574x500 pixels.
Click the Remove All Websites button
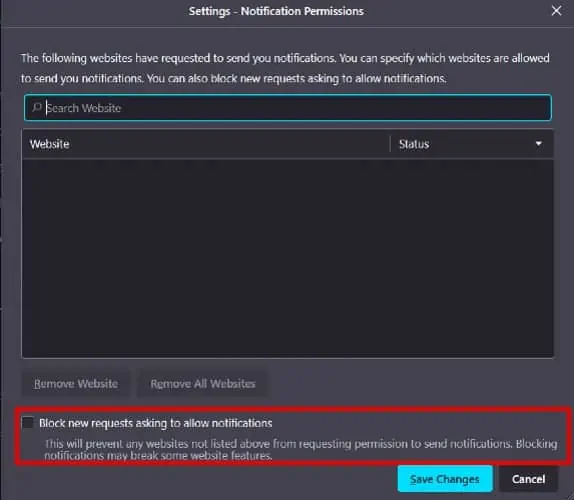(203, 384)
